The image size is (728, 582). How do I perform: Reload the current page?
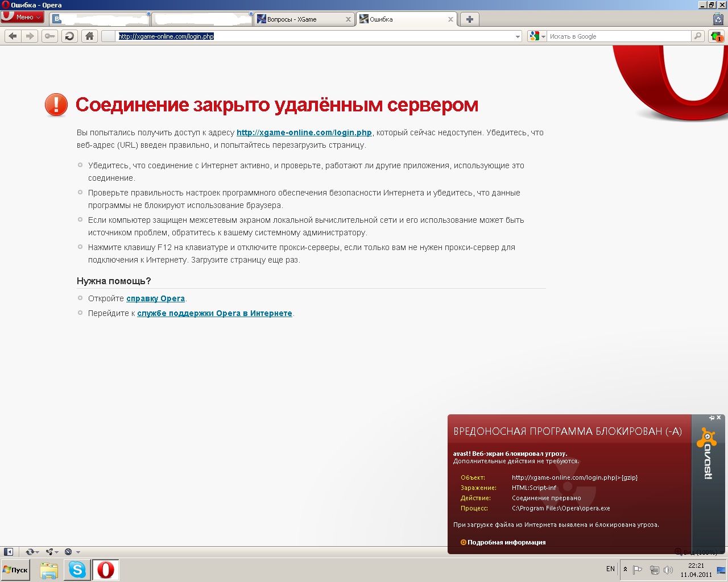(69, 36)
